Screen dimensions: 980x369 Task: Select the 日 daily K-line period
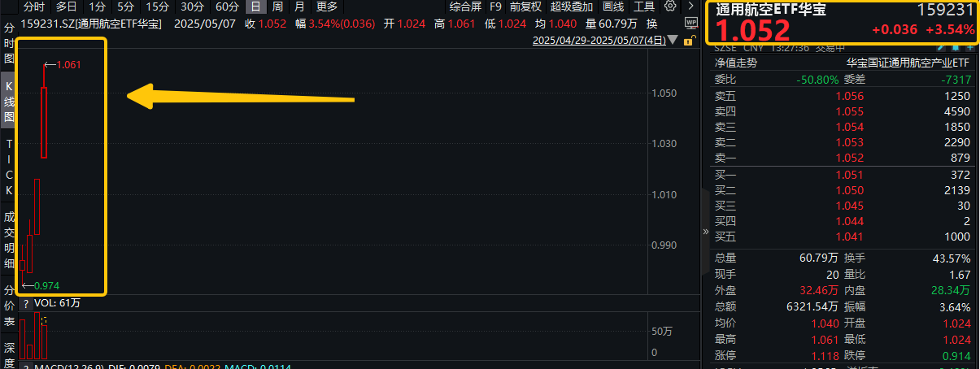point(255,7)
